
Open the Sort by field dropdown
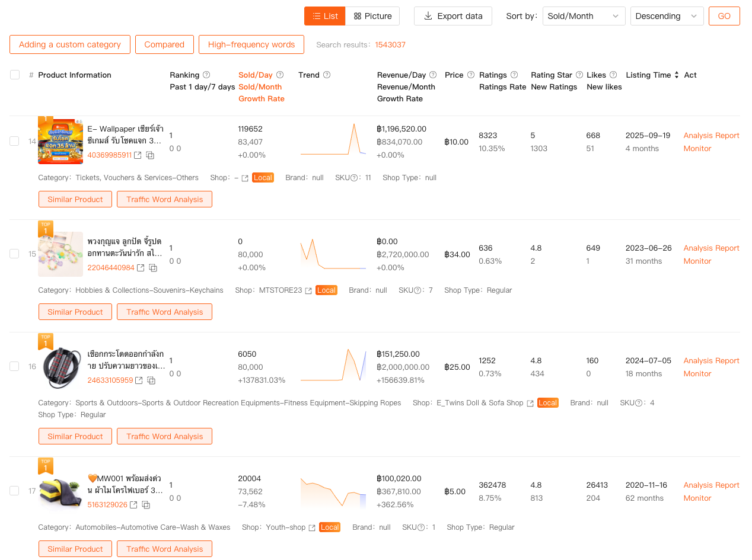point(584,16)
